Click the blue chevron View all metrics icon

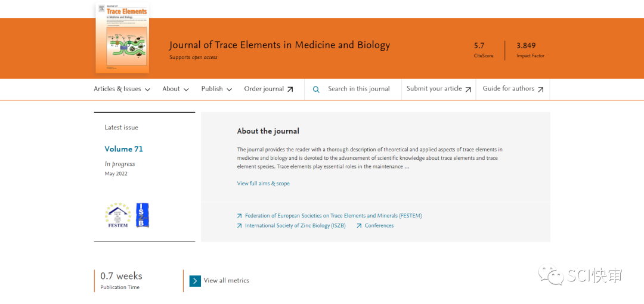tap(195, 281)
